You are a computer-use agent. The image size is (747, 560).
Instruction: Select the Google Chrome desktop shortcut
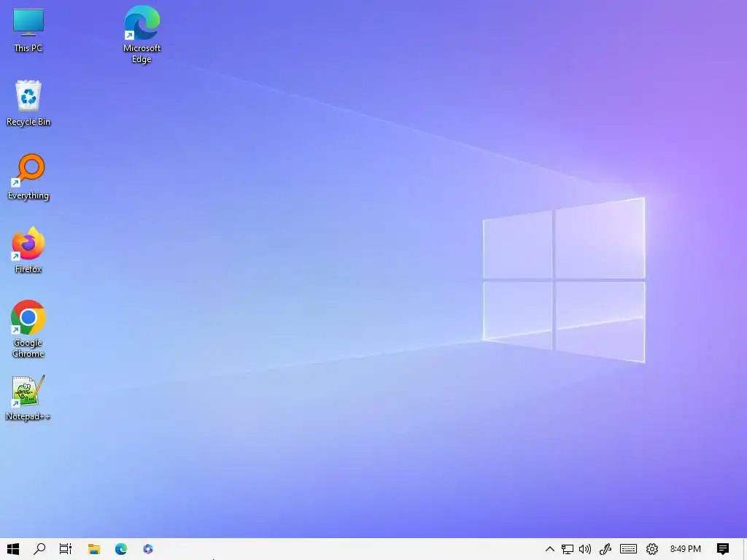[28, 329]
